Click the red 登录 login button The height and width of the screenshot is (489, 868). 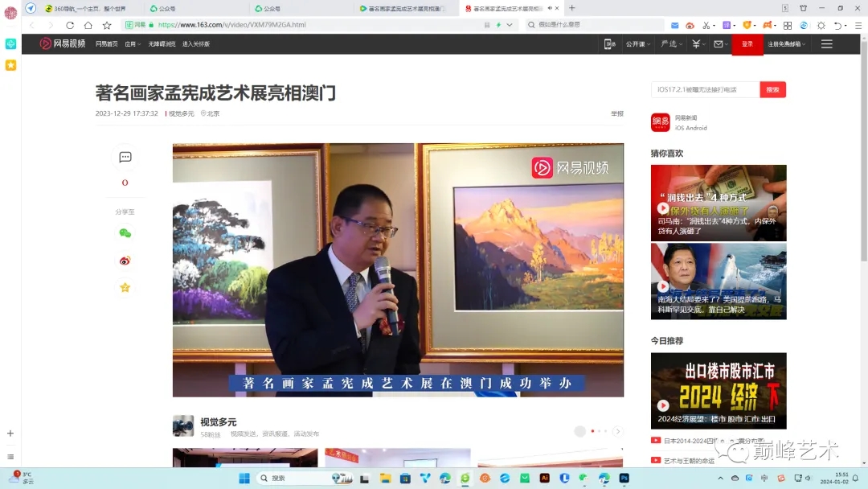pos(746,45)
